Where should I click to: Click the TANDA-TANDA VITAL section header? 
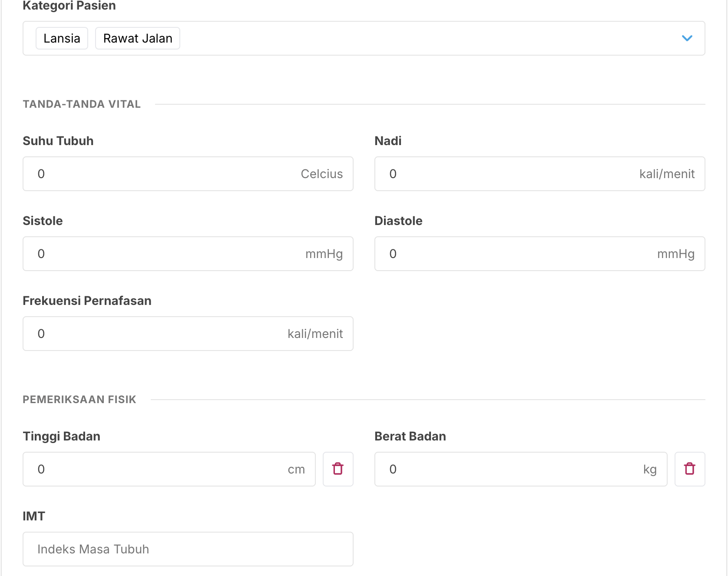[82, 104]
